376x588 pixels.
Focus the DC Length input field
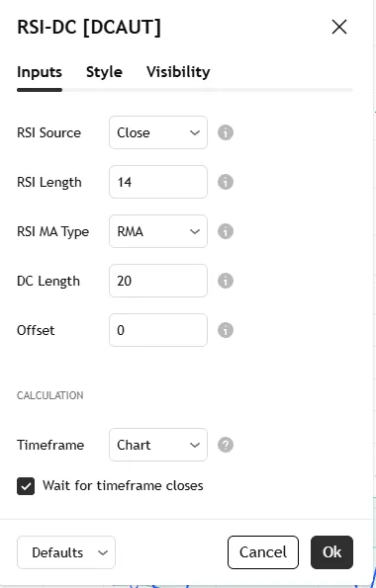coord(158,281)
